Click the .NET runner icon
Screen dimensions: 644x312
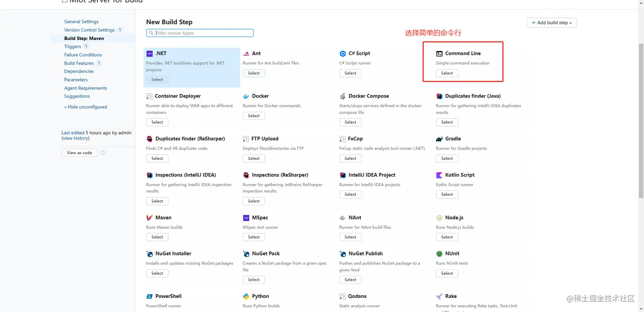click(x=149, y=54)
